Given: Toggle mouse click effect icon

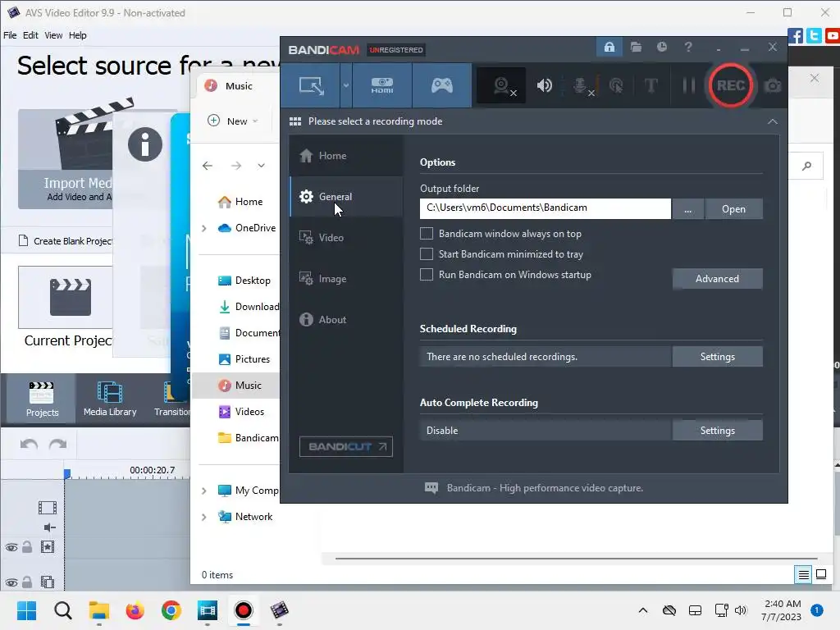Looking at the screenshot, I should (617, 85).
